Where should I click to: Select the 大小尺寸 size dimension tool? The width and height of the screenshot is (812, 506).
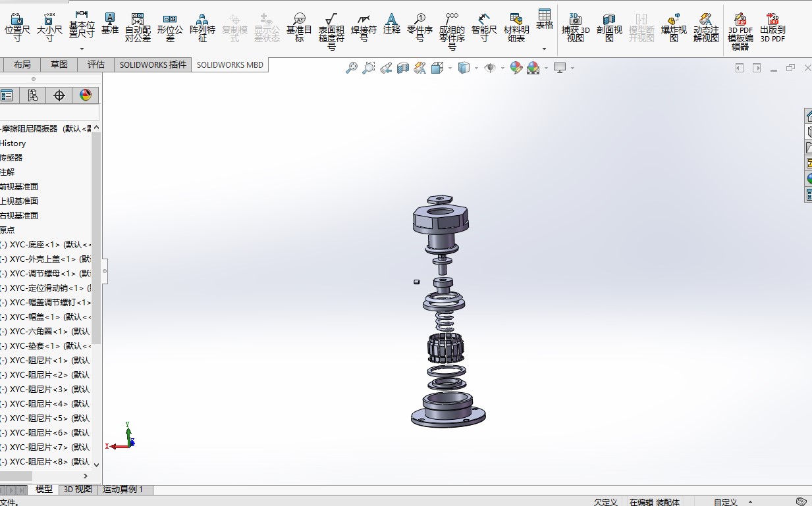point(49,27)
